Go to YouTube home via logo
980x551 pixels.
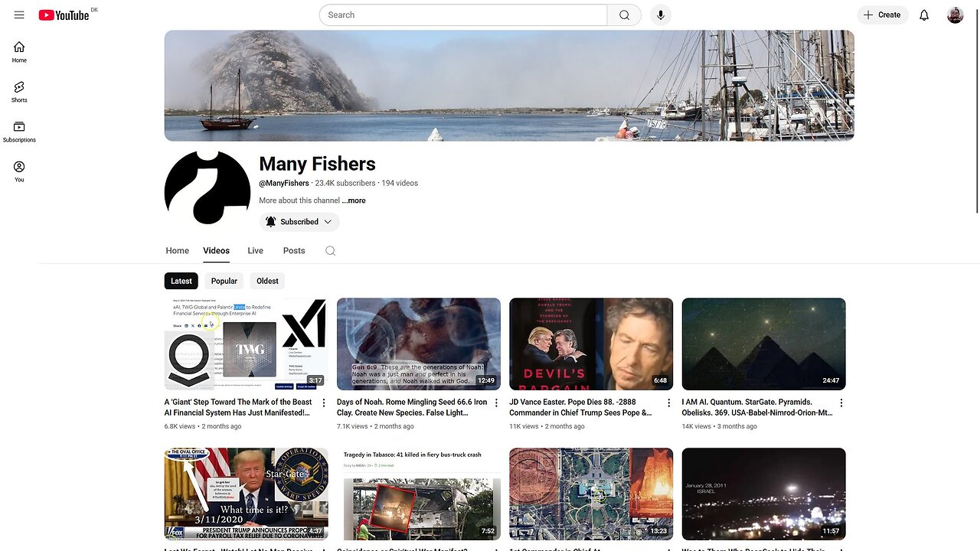coord(64,15)
